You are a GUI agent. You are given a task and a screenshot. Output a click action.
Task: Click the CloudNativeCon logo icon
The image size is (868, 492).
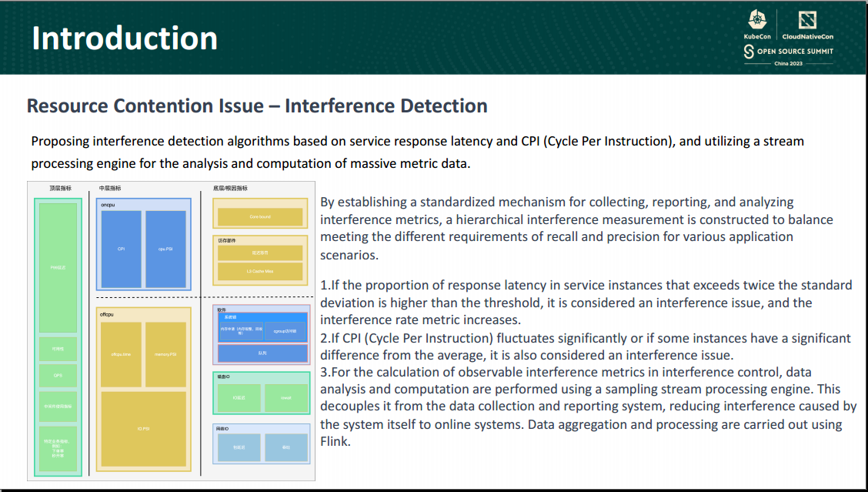pos(807,20)
